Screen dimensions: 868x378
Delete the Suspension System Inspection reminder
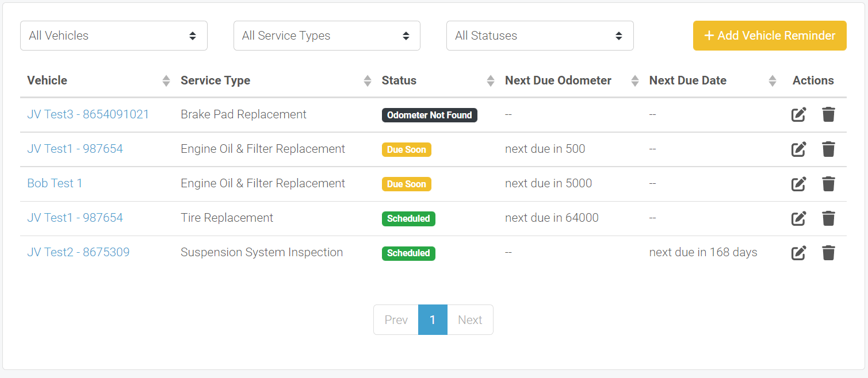pos(828,253)
